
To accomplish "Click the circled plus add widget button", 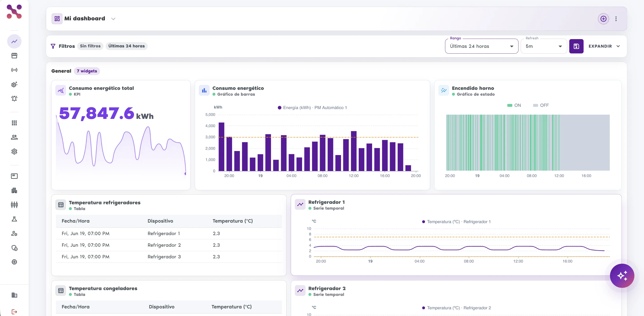I will click(603, 19).
